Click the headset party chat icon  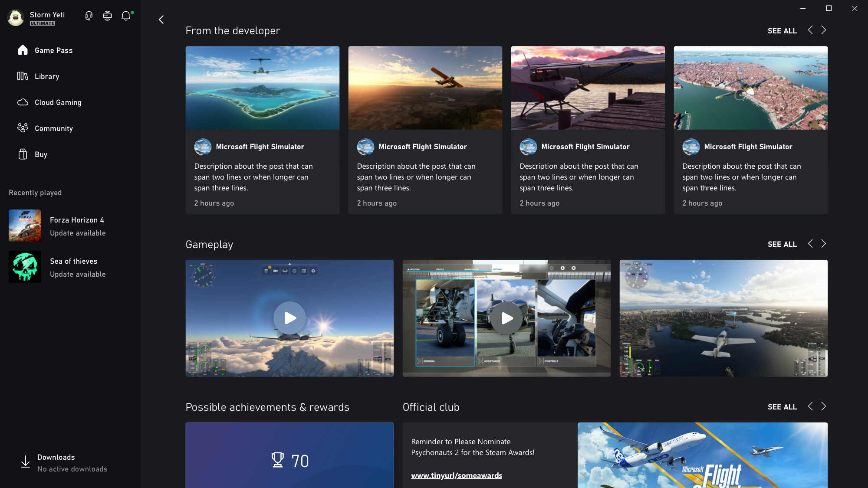pos(89,16)
